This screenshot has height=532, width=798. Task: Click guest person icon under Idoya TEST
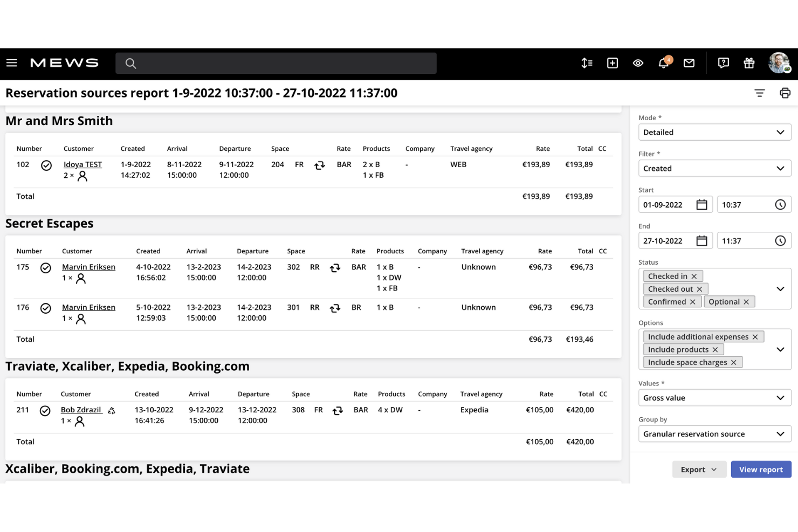coord(82,176)
